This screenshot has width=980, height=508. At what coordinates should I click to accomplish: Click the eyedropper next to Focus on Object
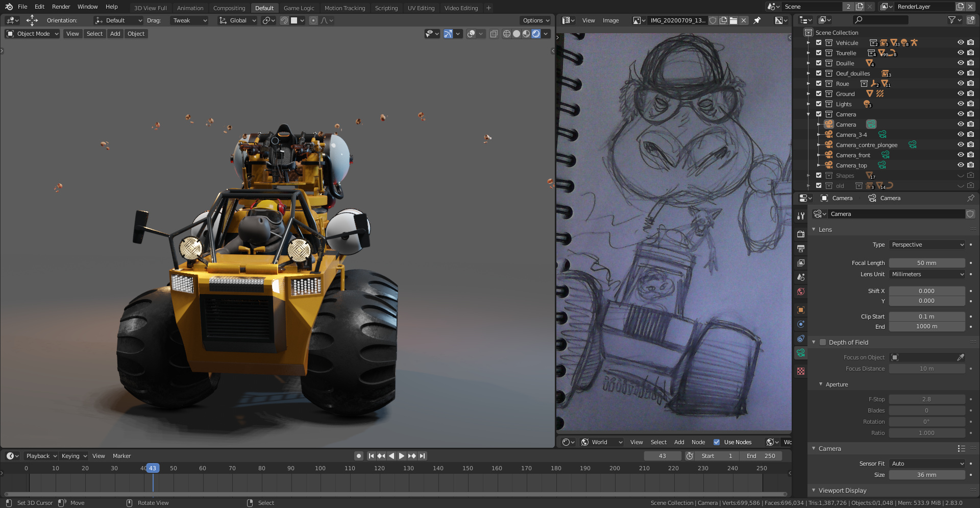(x=961, y=357)
